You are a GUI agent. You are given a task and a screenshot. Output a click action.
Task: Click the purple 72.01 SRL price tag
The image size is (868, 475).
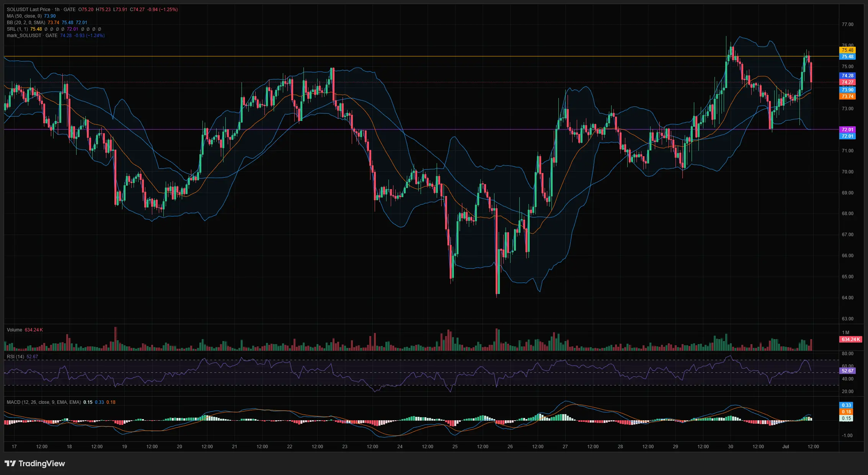[847, 130]
